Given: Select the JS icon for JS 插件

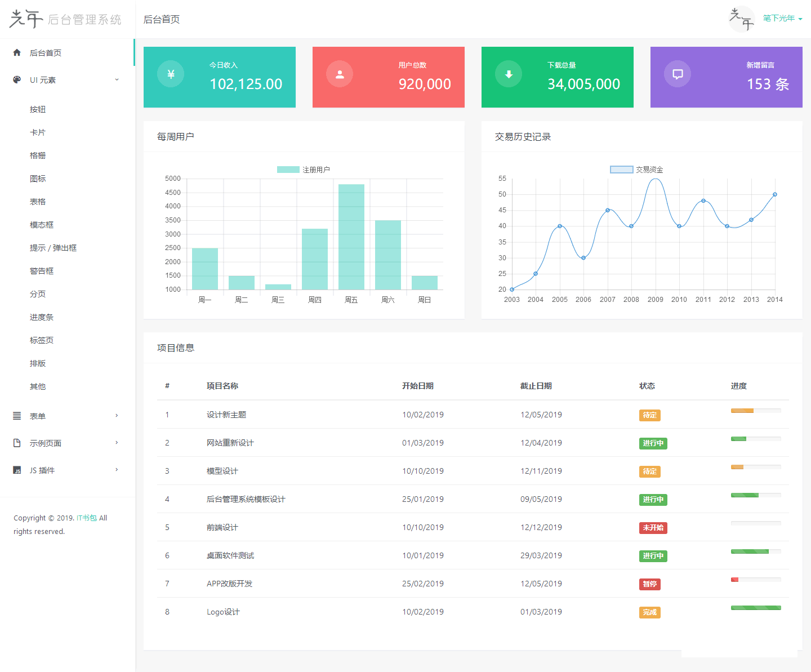Looking at the screenshot, I should (17, 470).
